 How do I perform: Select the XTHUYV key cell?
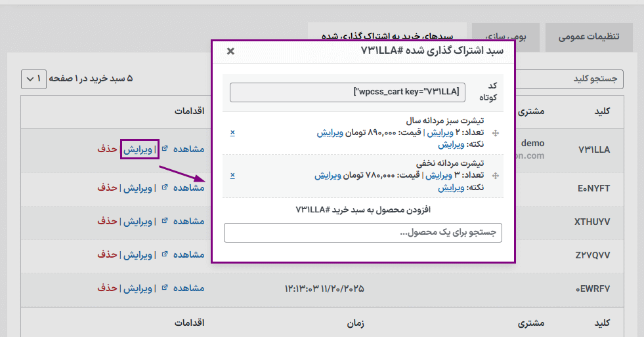point(592,222)
